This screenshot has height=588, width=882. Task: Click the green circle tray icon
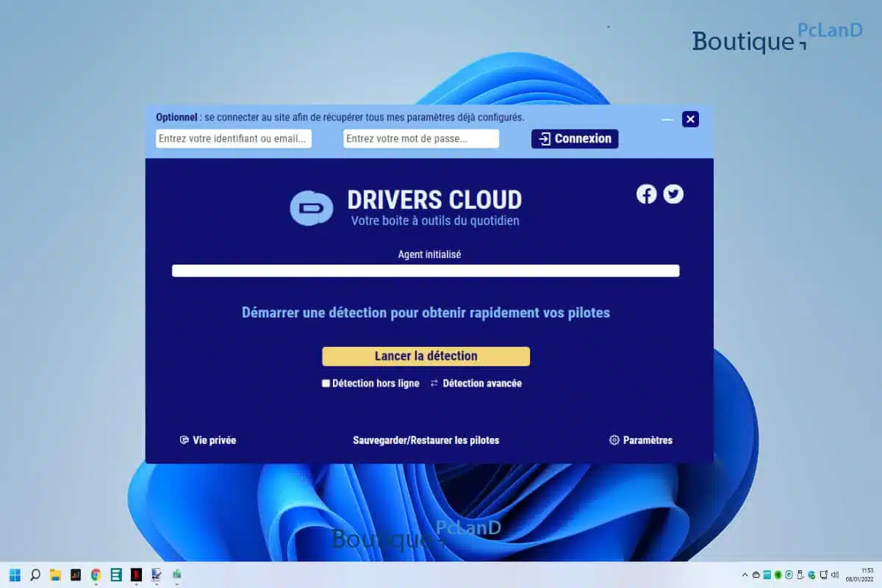coord(778,575)
